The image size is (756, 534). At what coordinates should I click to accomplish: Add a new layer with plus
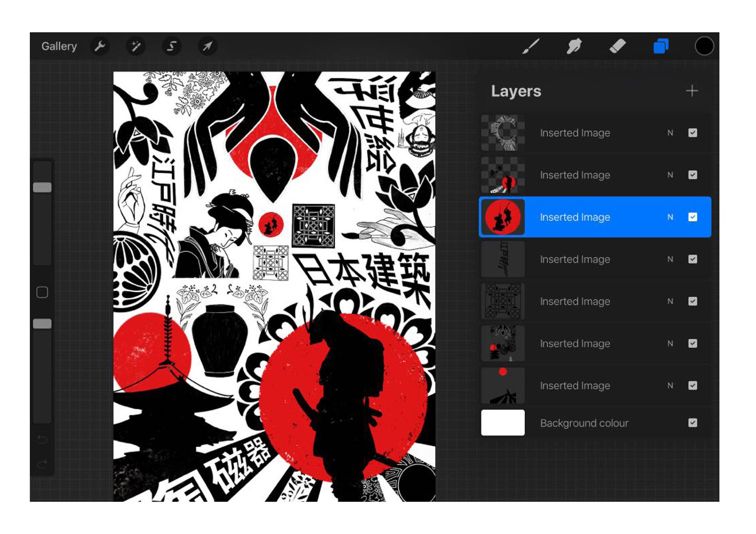coord(692,91)
